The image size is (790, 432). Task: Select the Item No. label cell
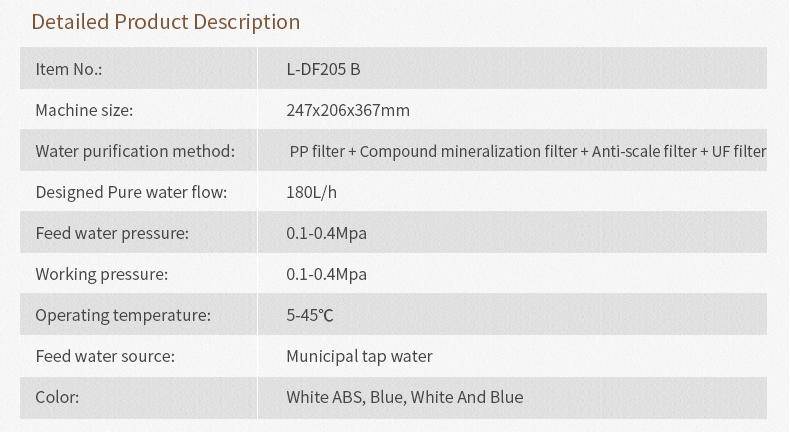pos(139,68)
